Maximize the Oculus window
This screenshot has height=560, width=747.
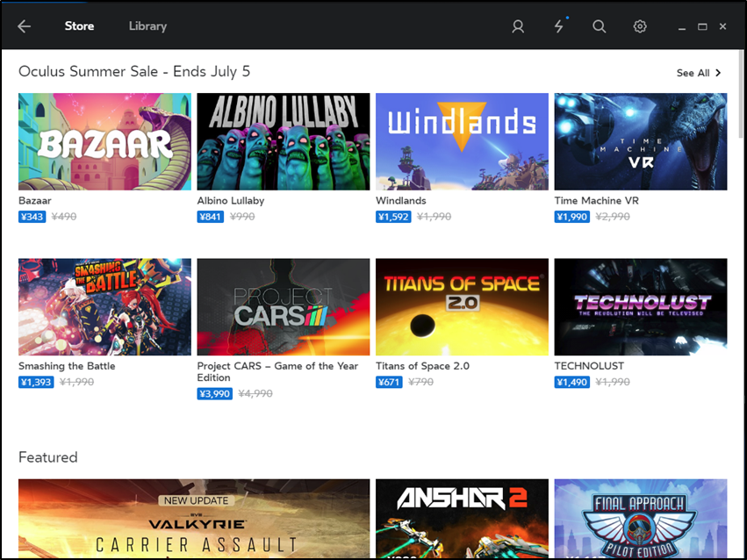[x=702, y=26]
